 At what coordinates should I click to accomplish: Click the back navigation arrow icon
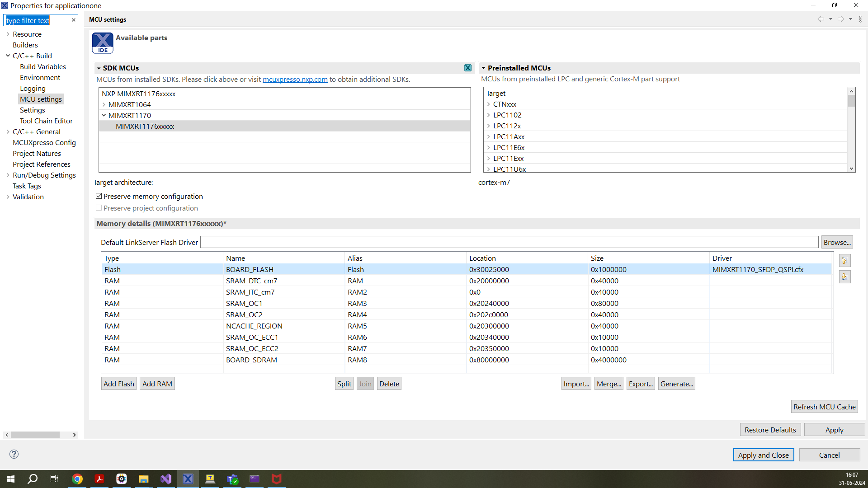[x=821, y=19]
